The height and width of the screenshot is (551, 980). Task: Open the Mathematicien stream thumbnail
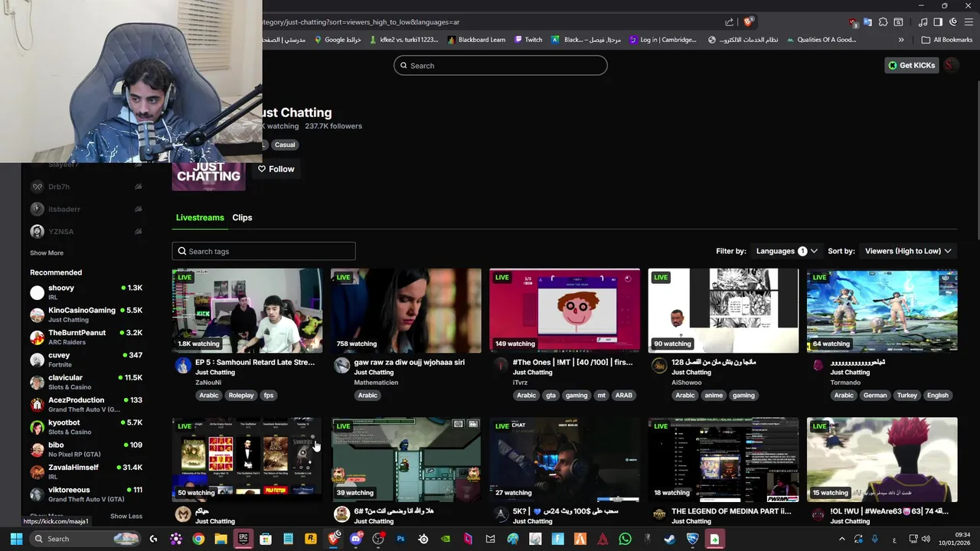[x=406, y=311]
